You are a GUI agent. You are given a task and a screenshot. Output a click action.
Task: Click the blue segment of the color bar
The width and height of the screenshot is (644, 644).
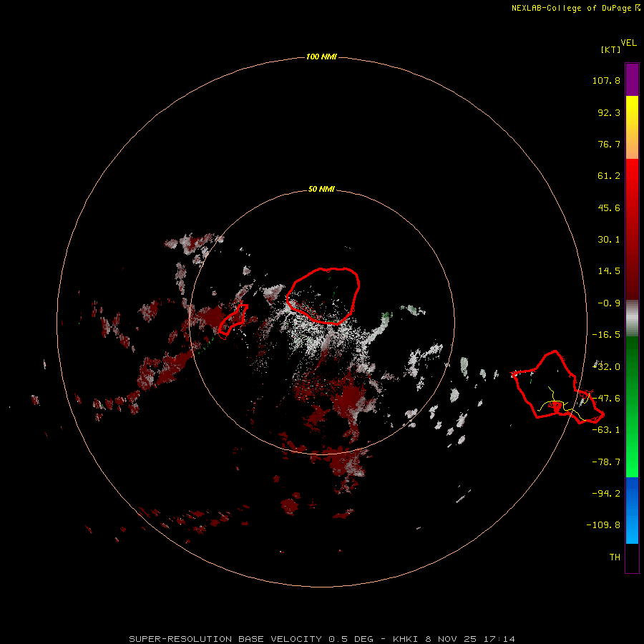click(632, 510)
